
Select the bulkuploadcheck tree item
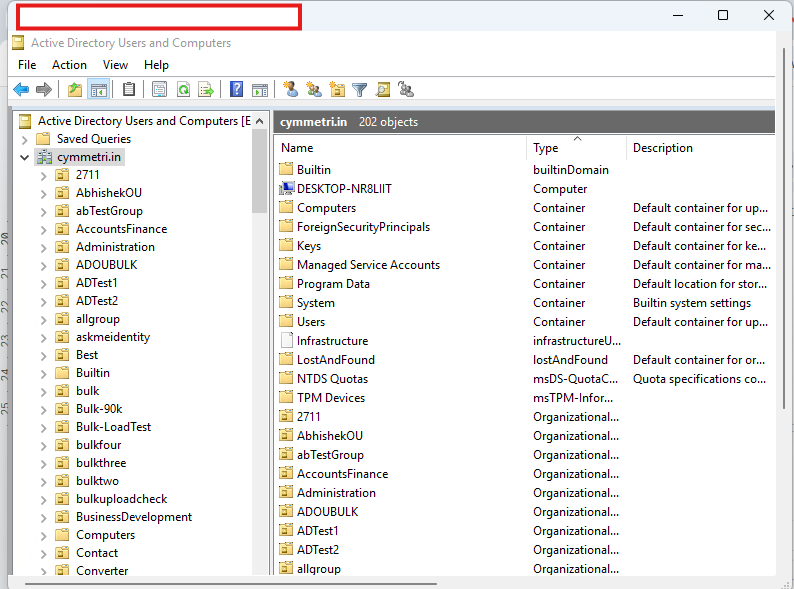(x=121, y=499)
